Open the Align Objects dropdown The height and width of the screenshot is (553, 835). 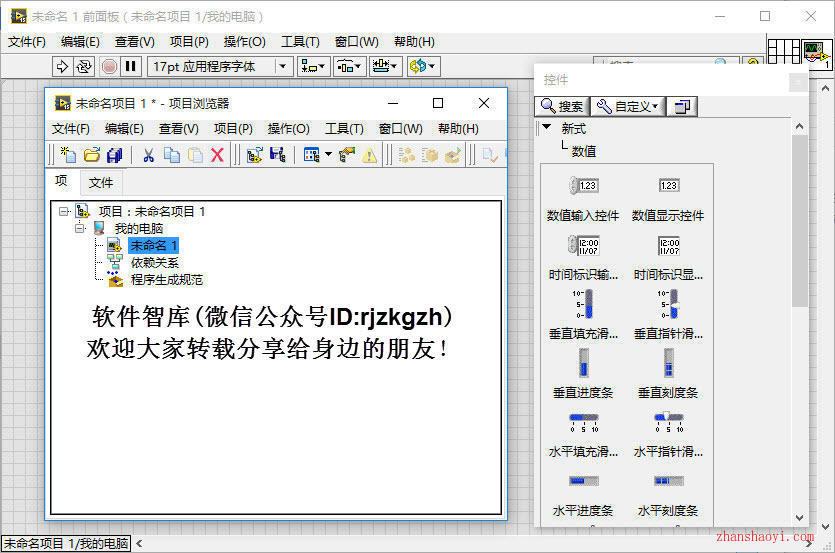(313, 67)
